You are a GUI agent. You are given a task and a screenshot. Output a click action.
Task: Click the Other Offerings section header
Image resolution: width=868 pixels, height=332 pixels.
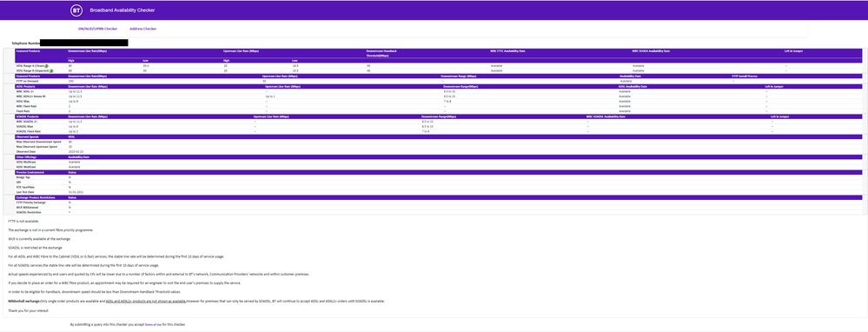(x=26, y=156)
